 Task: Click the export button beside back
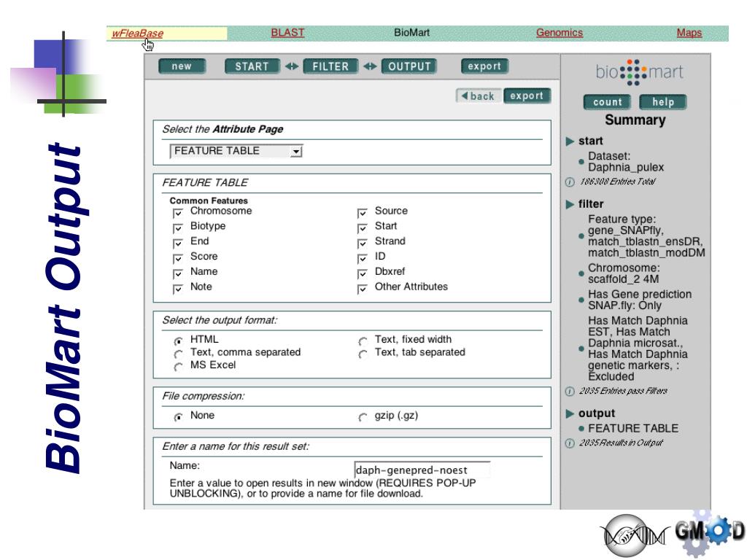point(527,96)
